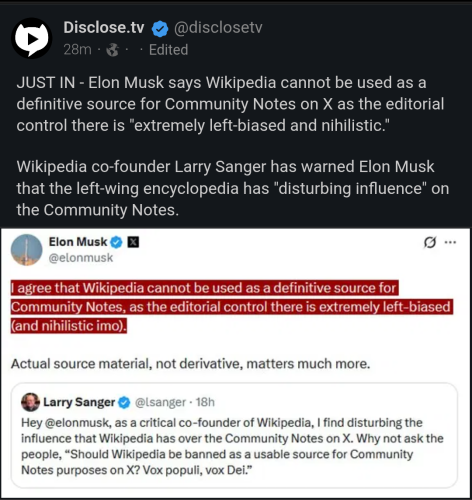Click the Disclose.tv display name

[x=104, y=27]
